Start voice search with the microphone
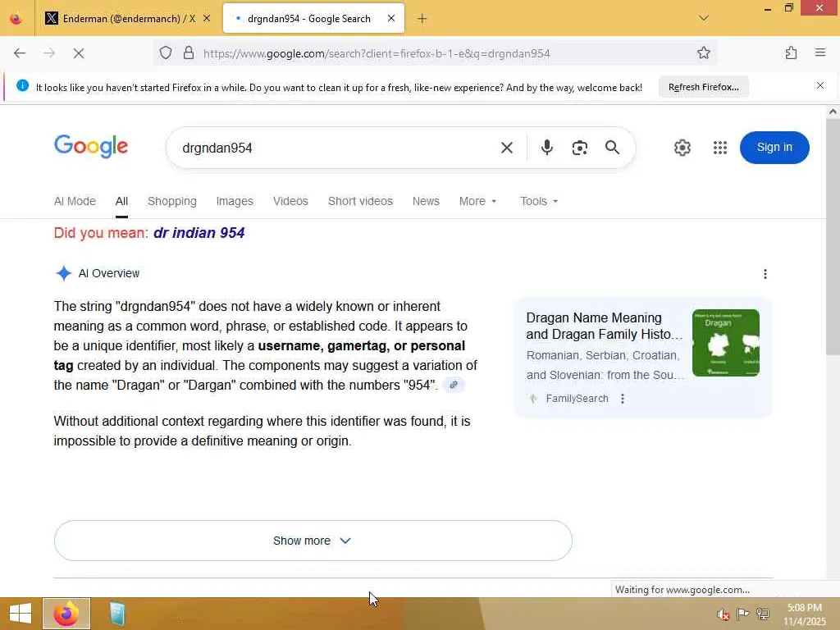Image resolution: width=840 pixels, height=630 pixels. [x=546, y=148]
